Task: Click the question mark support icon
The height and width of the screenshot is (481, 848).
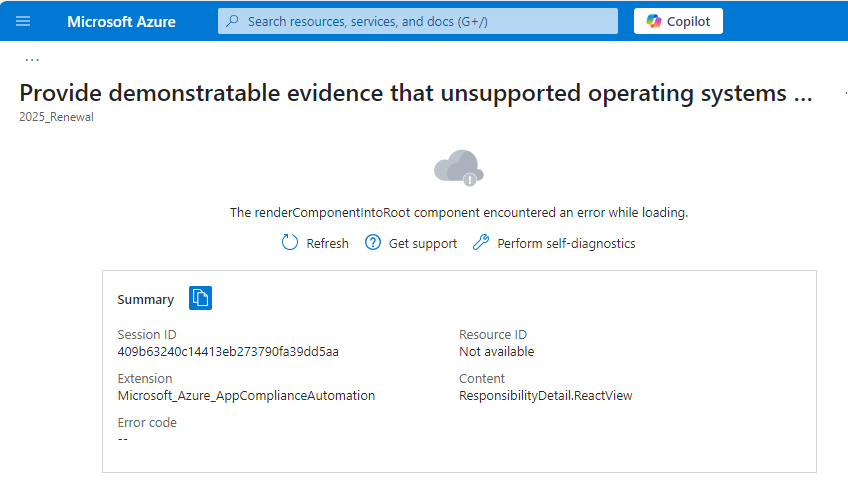Action: click(x=373, y=242)
